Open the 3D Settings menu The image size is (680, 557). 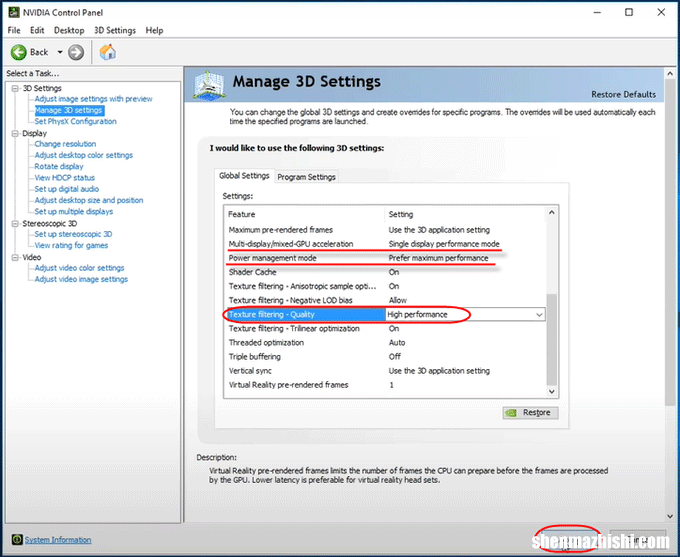[115, 30]
